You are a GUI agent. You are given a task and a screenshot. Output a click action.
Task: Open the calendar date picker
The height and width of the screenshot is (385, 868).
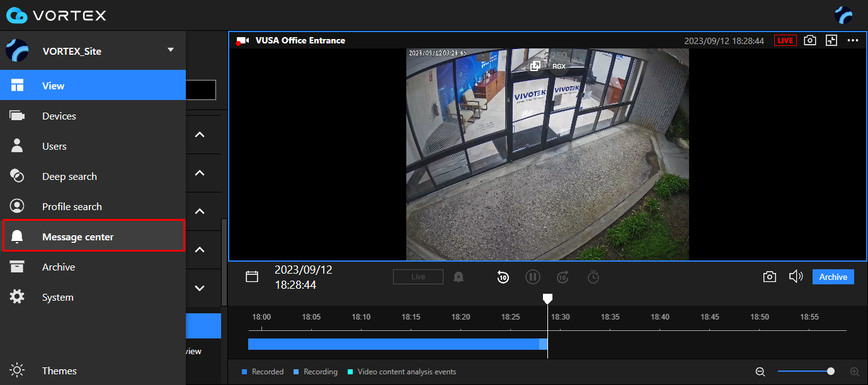[x=252, y=276]
